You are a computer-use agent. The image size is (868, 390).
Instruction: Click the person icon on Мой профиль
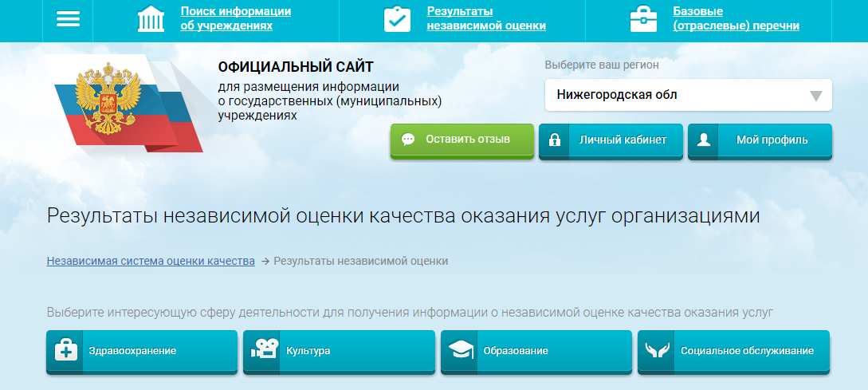(704, 140)
